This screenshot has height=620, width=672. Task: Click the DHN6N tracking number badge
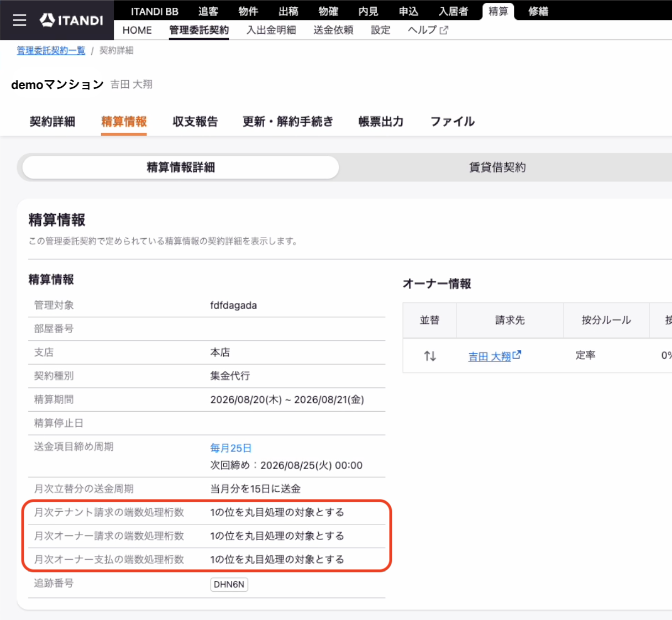229,584
